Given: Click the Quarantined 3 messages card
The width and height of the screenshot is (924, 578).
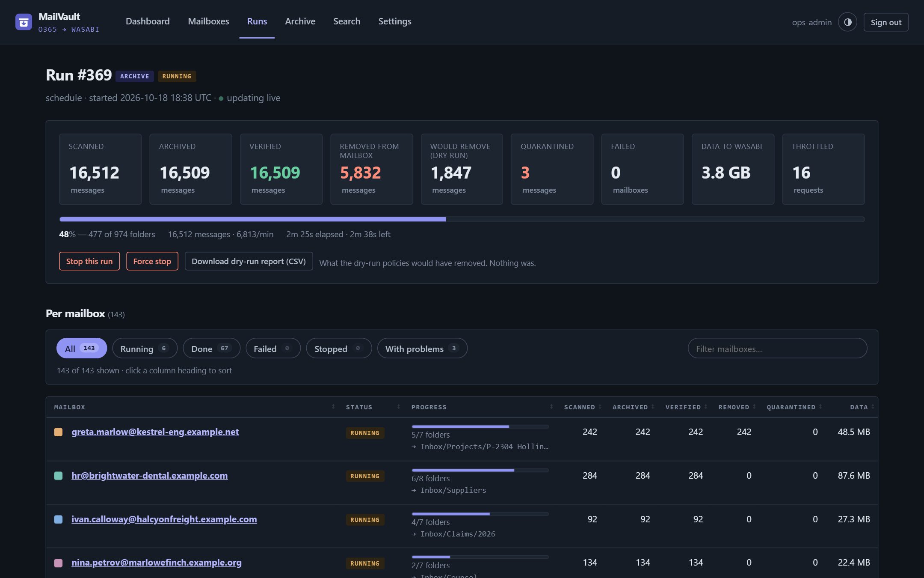Looking at the screenshot, I should [552, 169].
